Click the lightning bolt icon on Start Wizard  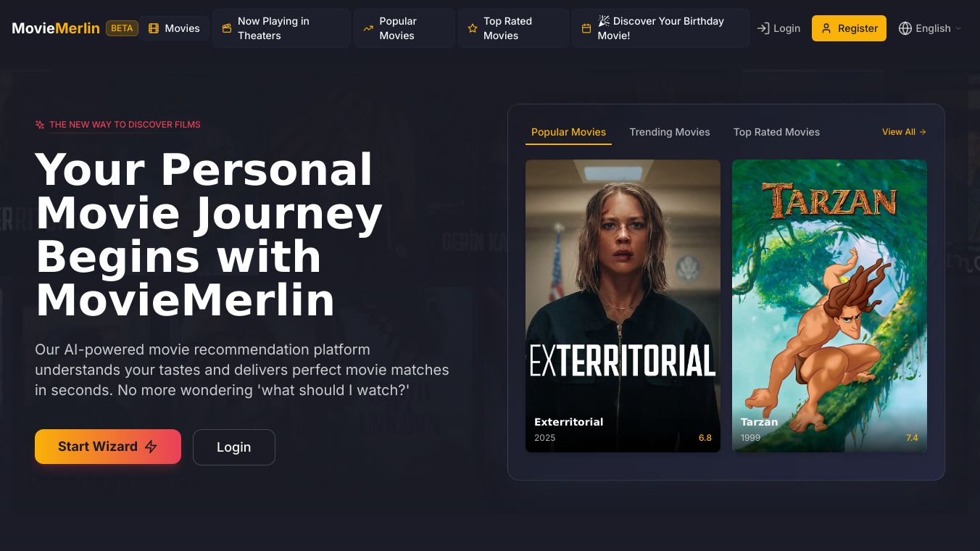tap(151, 447)
